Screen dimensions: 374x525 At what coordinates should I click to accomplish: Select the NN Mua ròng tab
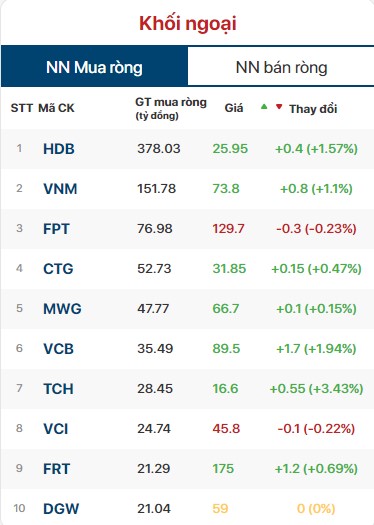94,66
